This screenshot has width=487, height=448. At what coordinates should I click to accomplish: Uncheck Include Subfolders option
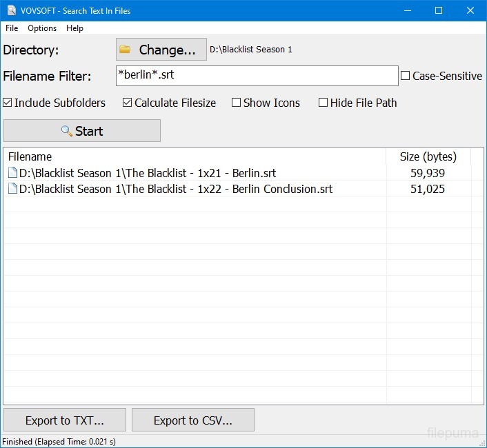[8, 103]
